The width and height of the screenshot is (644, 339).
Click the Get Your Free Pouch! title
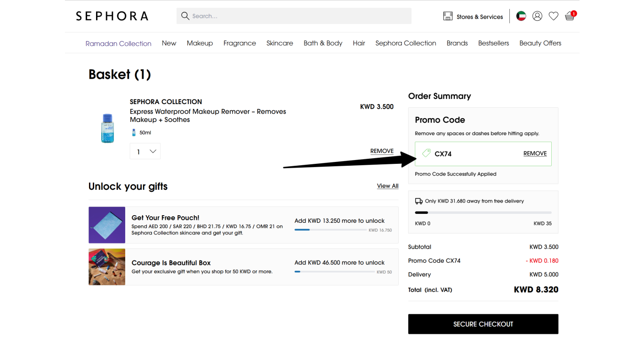(166, 218)
